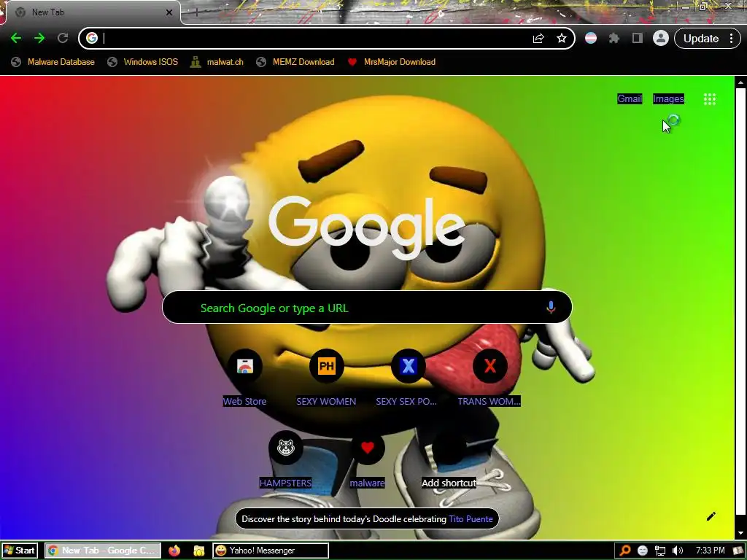The image size is (747, 560).
Task: Open the Images link
Action: click(668, 98)
